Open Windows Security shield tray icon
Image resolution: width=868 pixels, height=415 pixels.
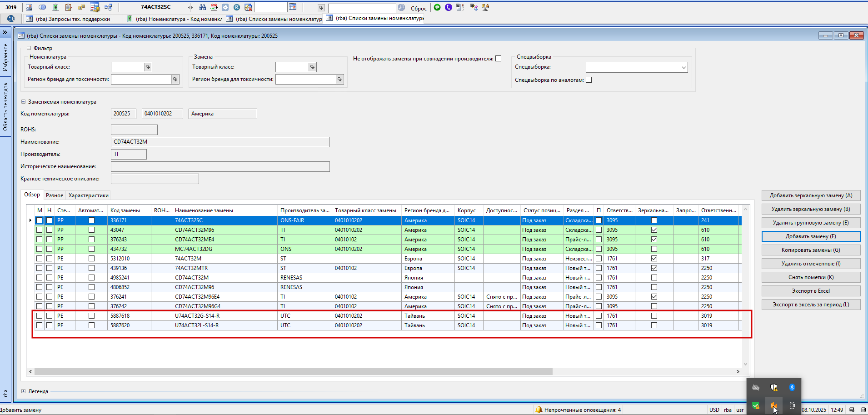point(773,387)
